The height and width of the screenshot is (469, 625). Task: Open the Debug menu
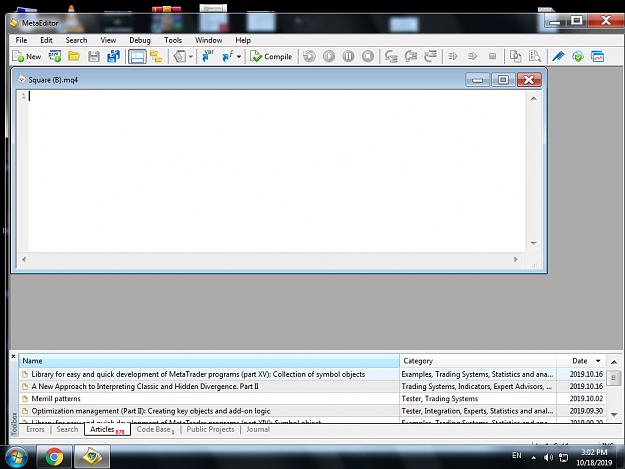pyautogui.click(x=140, y=40)
